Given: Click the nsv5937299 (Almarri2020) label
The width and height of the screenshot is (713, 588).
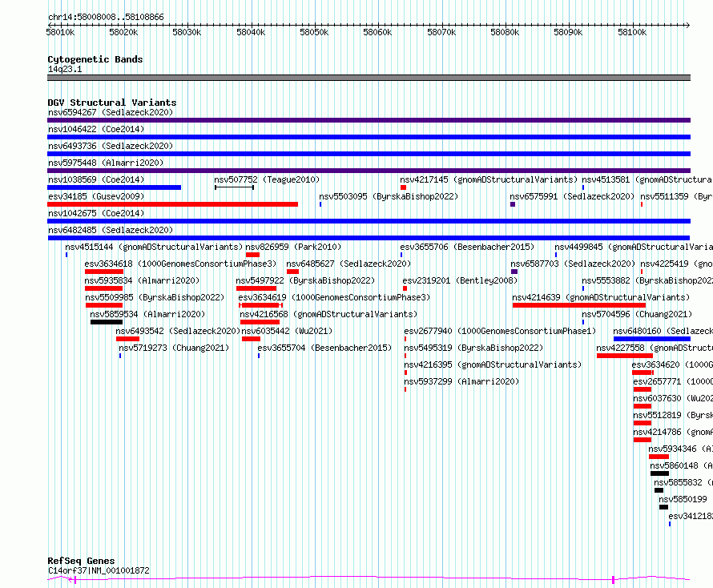Looking at the screenshot, I should tap(461, 381).
